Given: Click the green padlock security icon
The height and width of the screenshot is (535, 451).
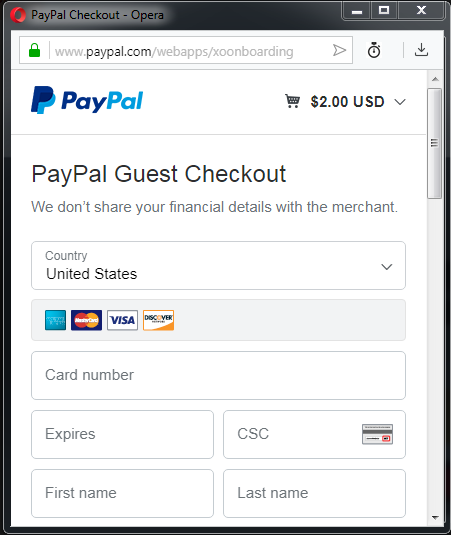Looking at the screenshot, I should click(34, 50).
